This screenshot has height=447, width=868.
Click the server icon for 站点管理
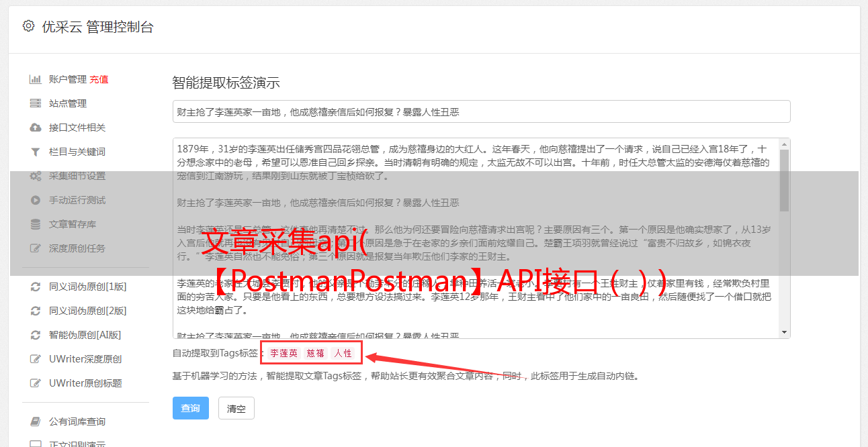(36, 103)
